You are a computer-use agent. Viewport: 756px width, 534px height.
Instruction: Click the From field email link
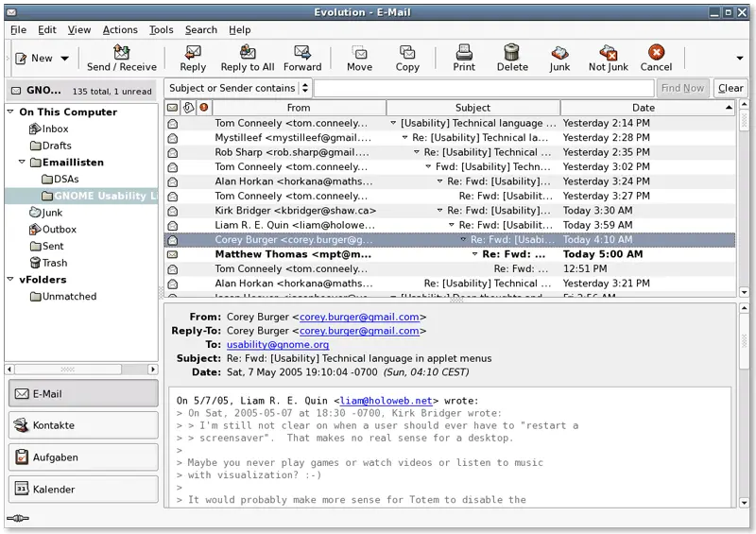(359, 317)
